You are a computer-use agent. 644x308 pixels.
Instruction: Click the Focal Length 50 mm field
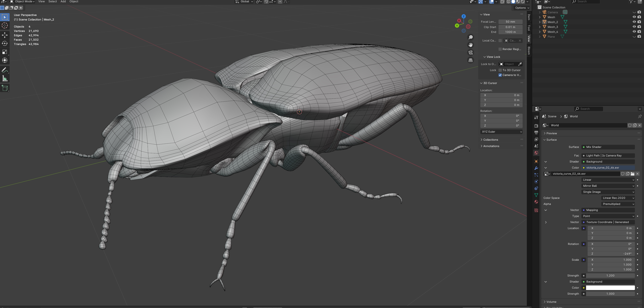pos(510,22)
